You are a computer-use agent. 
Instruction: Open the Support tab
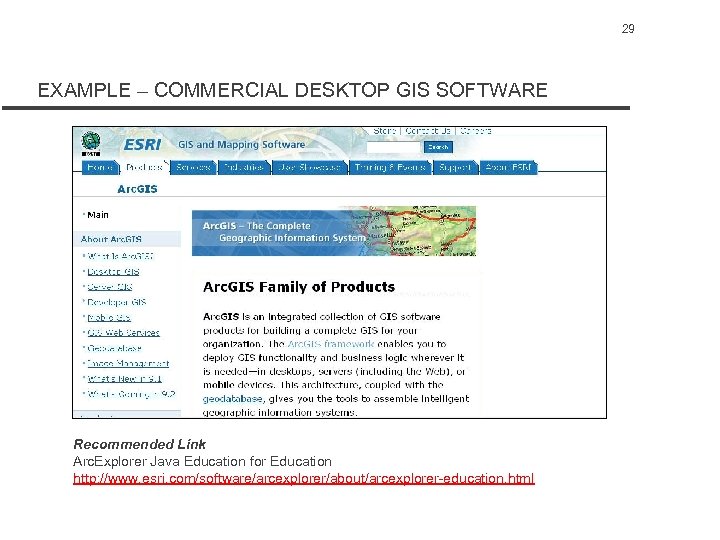455,167
